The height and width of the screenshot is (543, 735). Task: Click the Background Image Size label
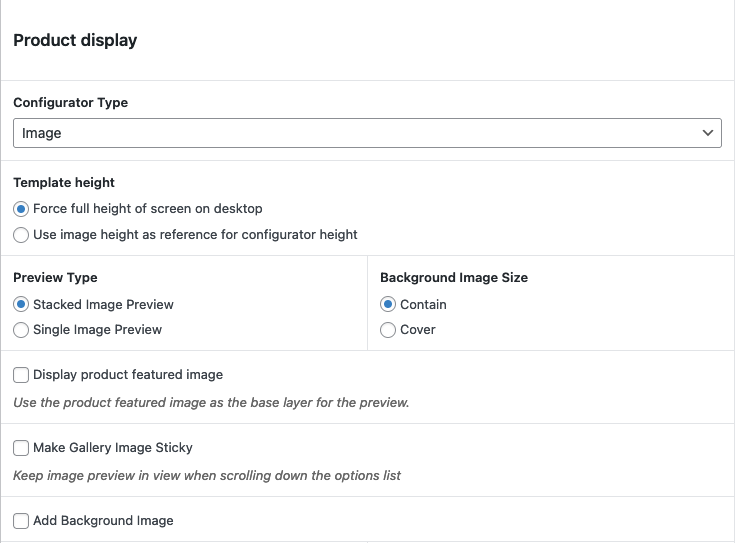[x=454, y=278]
